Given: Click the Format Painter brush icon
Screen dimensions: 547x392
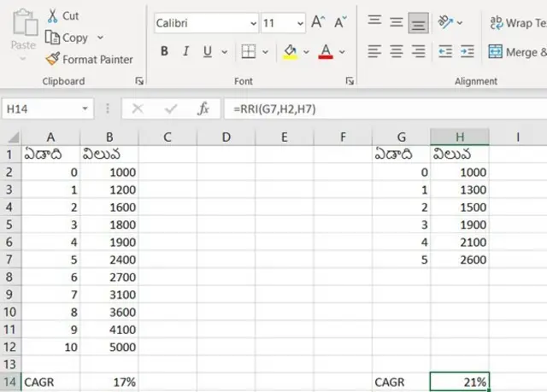Looking at the screenshot, I should pyautogui.click(x=52, y=60).
